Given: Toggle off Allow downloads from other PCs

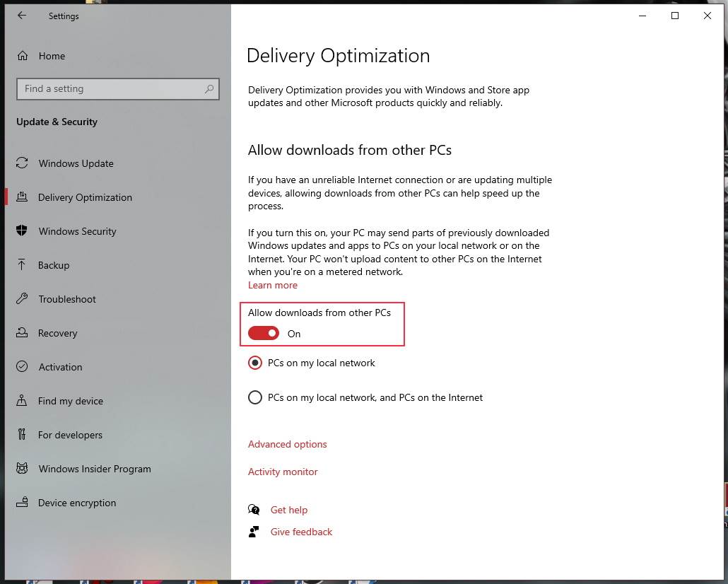Looking at the screenshot, I should [x=264, y=333].
